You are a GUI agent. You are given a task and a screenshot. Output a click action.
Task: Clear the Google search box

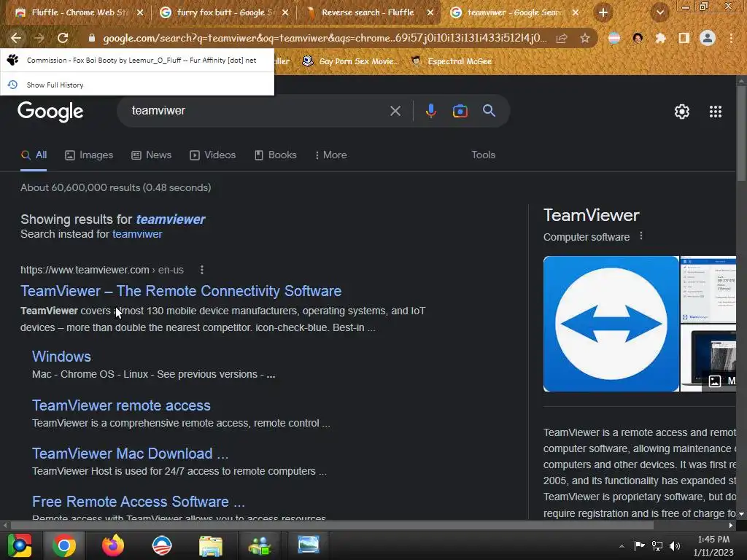(x=395, y=111)
